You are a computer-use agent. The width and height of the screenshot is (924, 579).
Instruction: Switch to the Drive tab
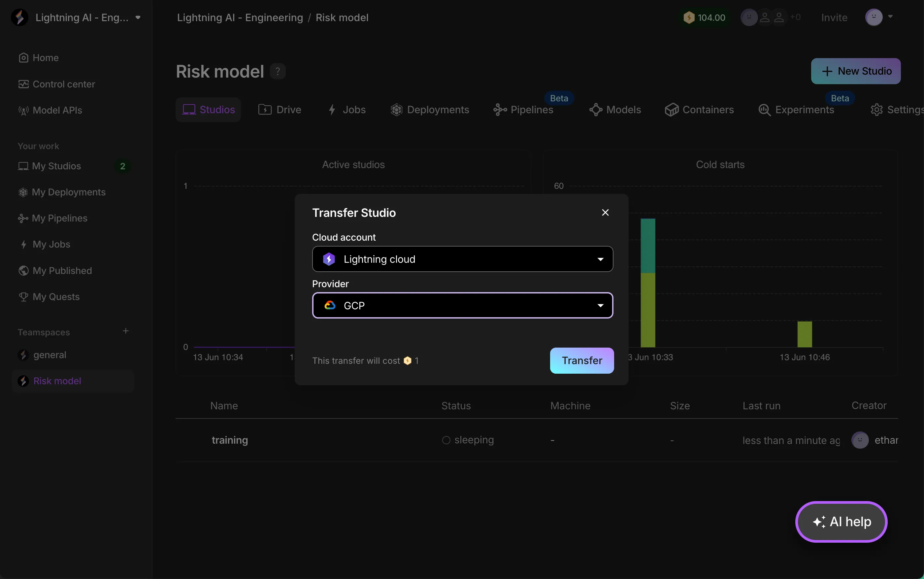pos(280,110)
